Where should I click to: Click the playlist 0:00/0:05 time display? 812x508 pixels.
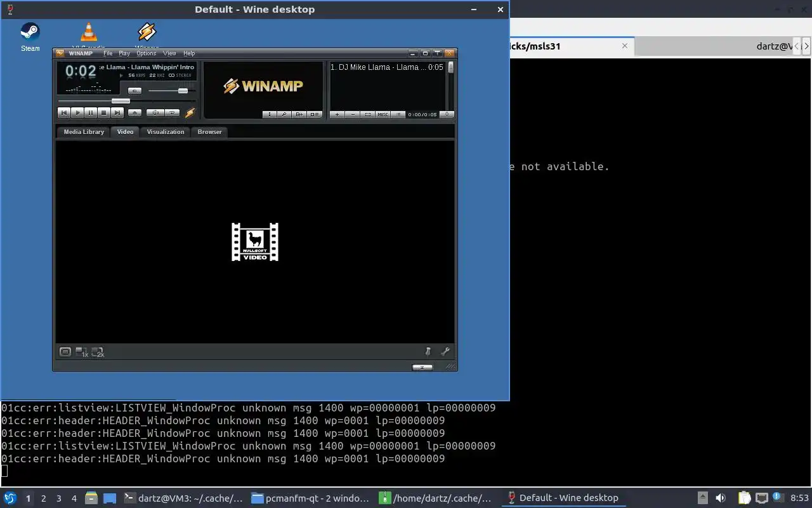point(422,114)
